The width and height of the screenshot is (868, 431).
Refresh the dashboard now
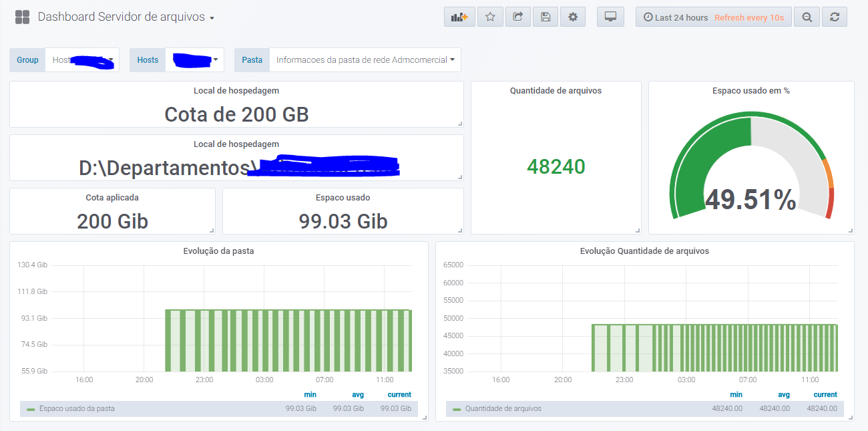click(x=835, y=17)
